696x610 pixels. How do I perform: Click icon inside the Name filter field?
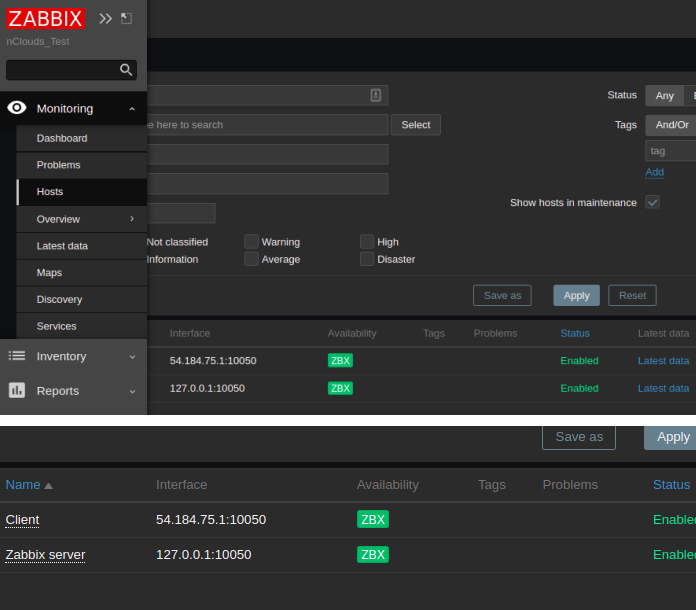coord(376,95)
